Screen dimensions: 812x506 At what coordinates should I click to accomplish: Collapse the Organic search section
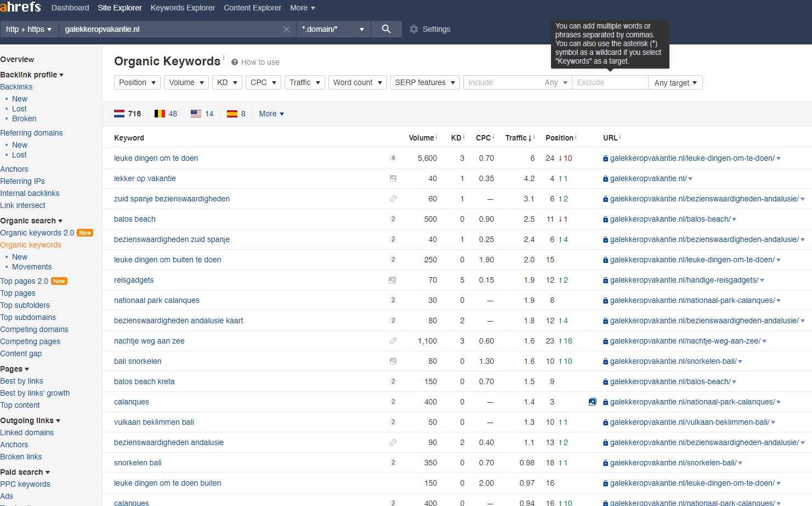tap(31, 221)
